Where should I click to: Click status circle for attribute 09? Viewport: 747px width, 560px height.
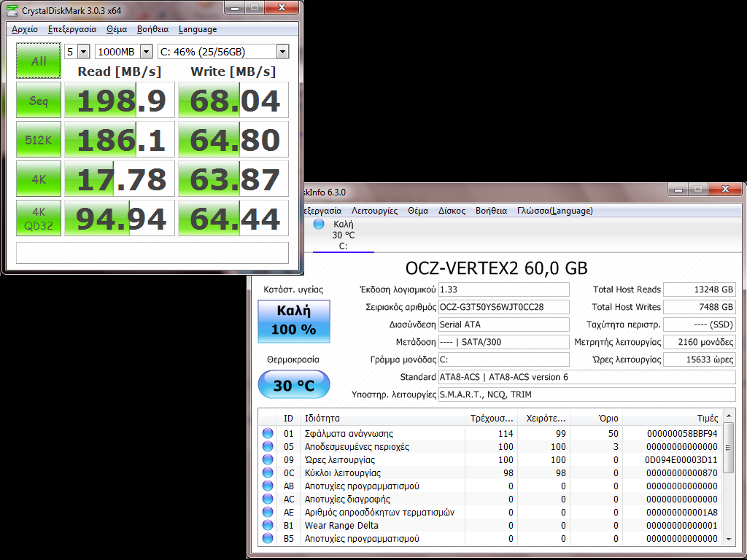[x=268, y=459]
